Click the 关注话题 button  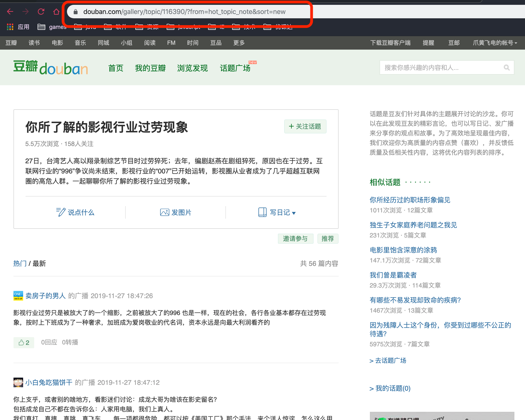[x=305, y=126]
